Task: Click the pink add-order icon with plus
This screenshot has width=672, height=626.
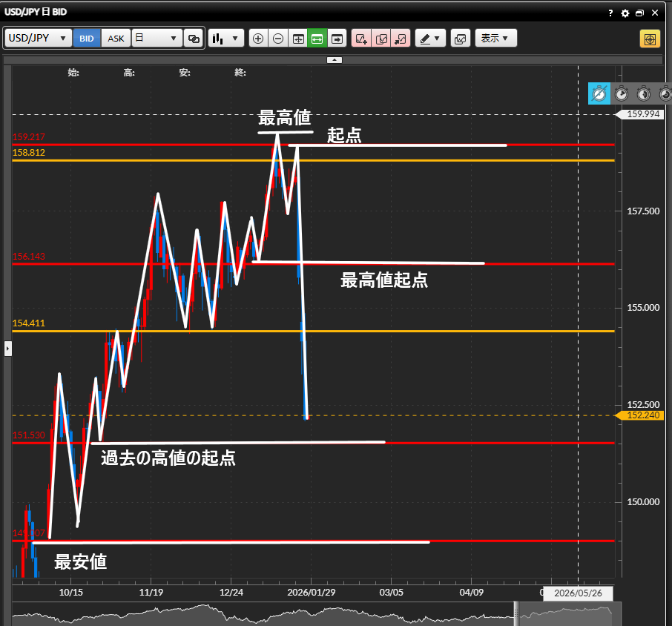Action: tap(361, 39)
